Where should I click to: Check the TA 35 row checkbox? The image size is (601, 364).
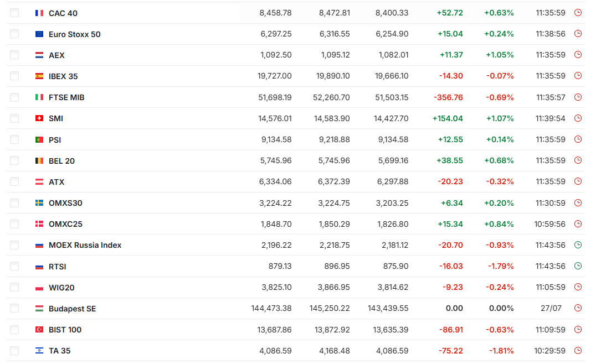coord(14,351)
